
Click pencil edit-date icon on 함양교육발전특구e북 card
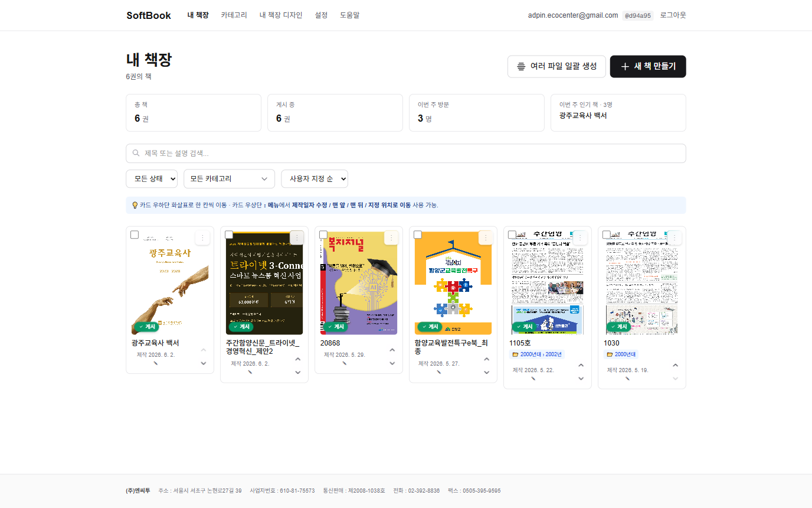(439, 373)
